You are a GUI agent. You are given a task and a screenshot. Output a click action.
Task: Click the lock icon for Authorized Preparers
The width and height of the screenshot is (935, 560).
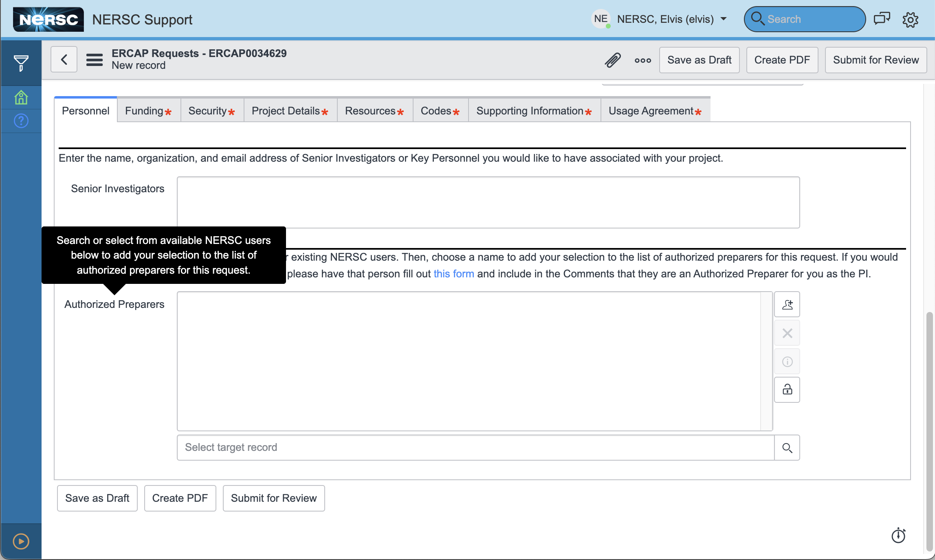coord(787,390)
